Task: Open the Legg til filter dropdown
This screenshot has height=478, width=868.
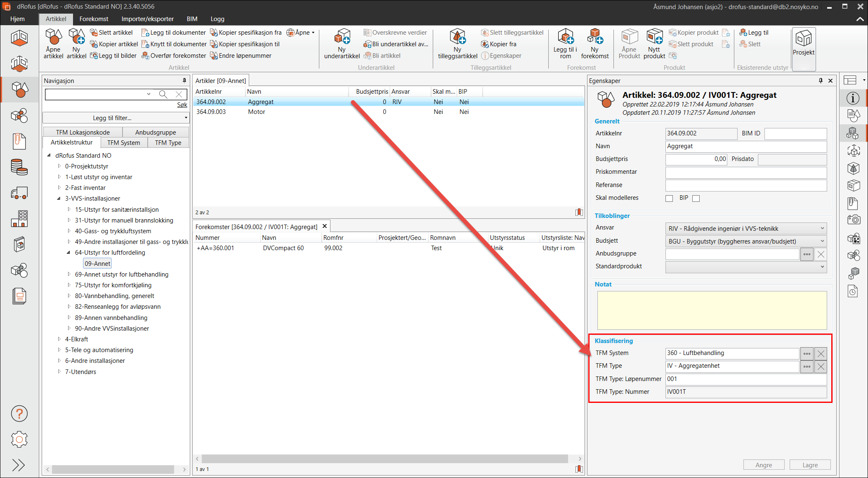Action: pos(116,118)
